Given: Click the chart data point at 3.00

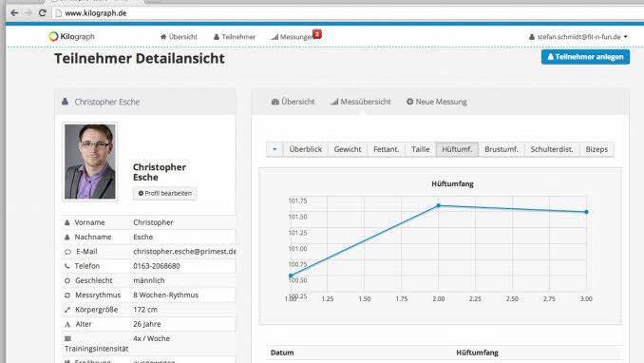Looking at the screenshot, I should [x=586, y=212].
